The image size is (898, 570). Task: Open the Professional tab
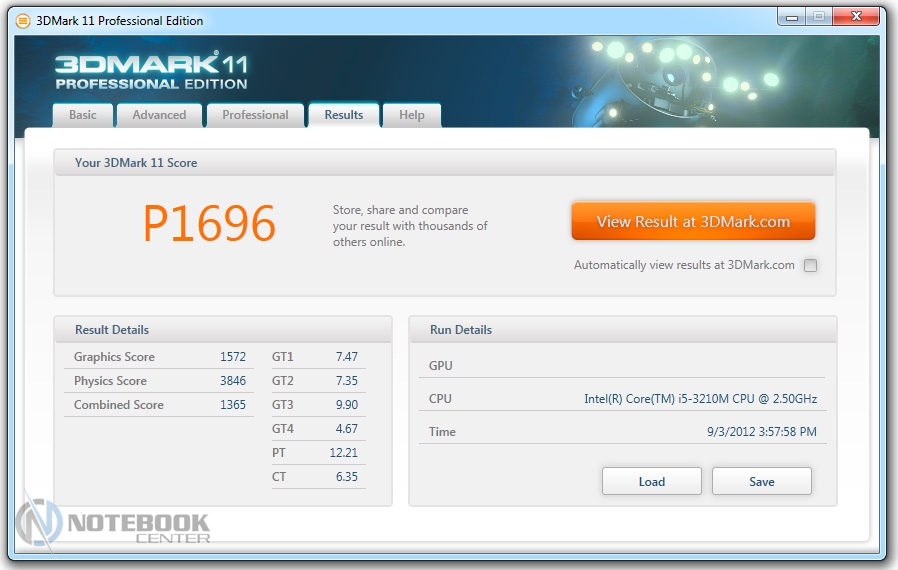255,115
